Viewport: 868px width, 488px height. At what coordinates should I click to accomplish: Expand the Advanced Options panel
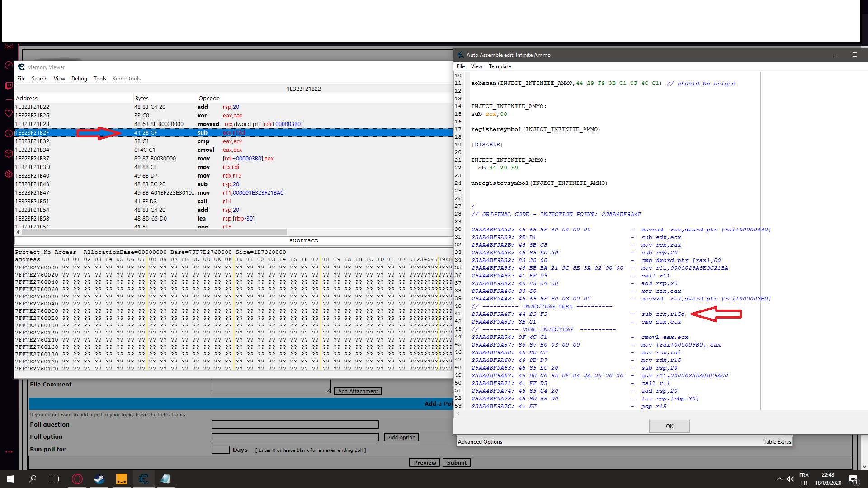(x=480, y=442)
